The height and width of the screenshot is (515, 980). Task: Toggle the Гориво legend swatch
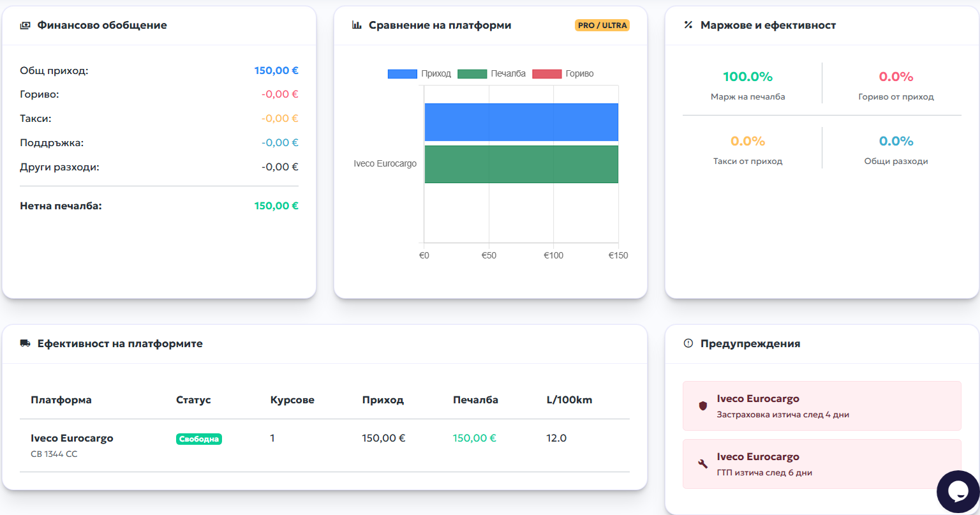547,74
